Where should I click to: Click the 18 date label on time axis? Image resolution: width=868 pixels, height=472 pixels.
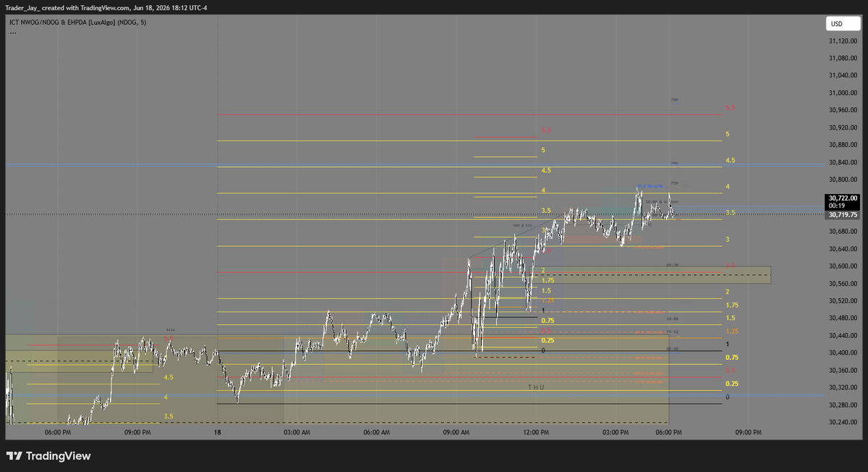[218, 432]
